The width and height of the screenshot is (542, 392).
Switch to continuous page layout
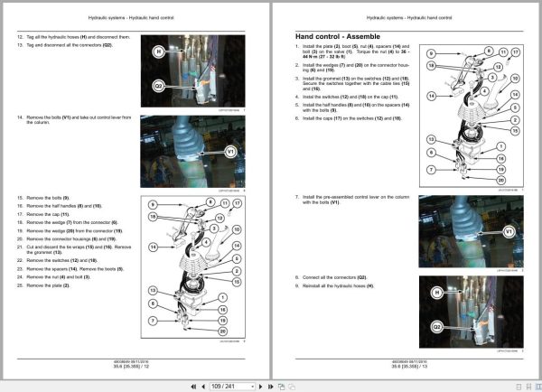(x=528, y=387)
